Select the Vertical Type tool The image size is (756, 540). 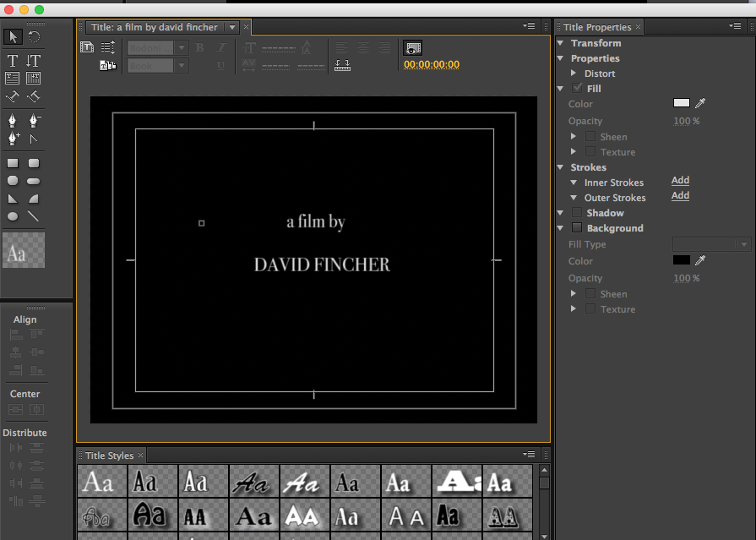pos(33,61)
